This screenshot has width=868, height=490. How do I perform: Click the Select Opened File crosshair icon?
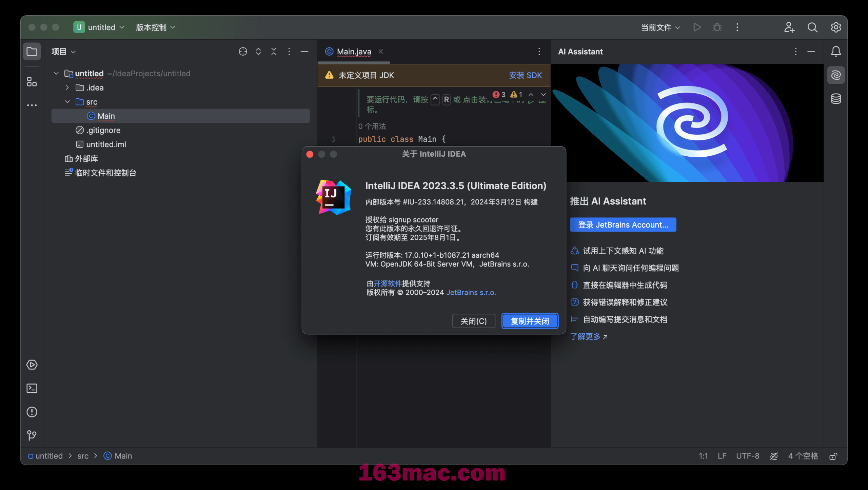click(243, 52)
